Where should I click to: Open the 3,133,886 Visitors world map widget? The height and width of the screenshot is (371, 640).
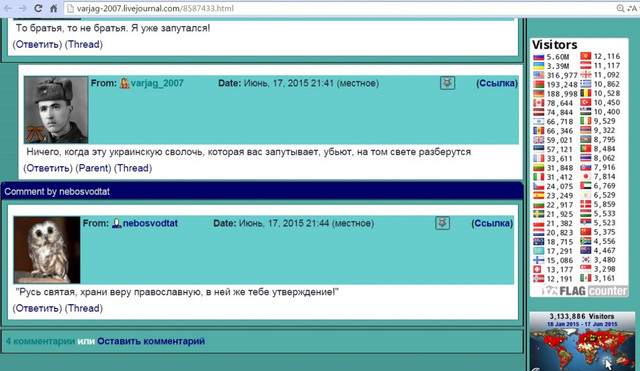[x=582, y=341]
